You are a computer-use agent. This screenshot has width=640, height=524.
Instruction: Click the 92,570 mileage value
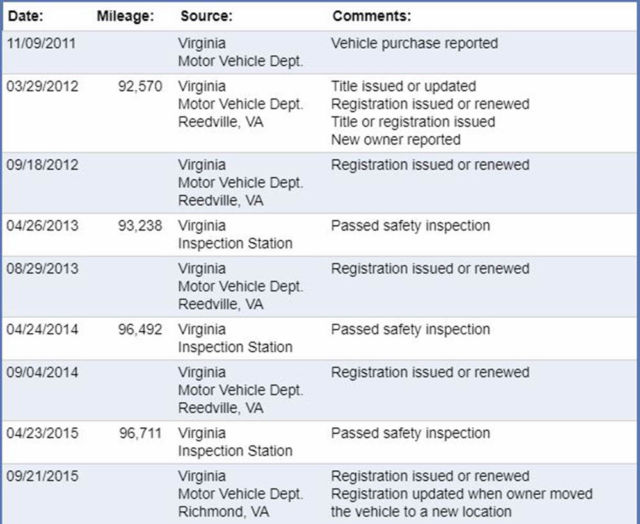click(x=140, y=86)
